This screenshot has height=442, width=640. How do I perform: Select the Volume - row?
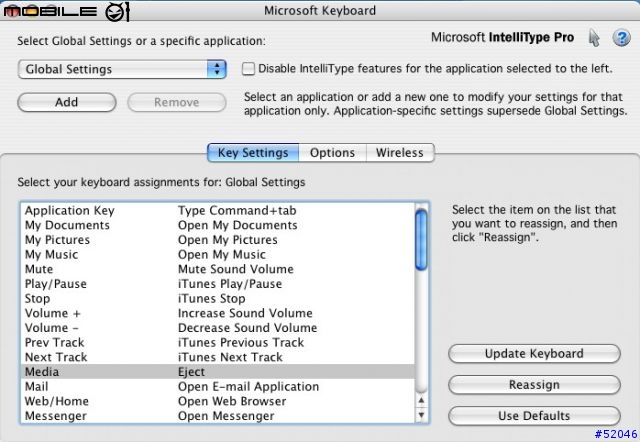pyautogui.click(x=218, y=328)
